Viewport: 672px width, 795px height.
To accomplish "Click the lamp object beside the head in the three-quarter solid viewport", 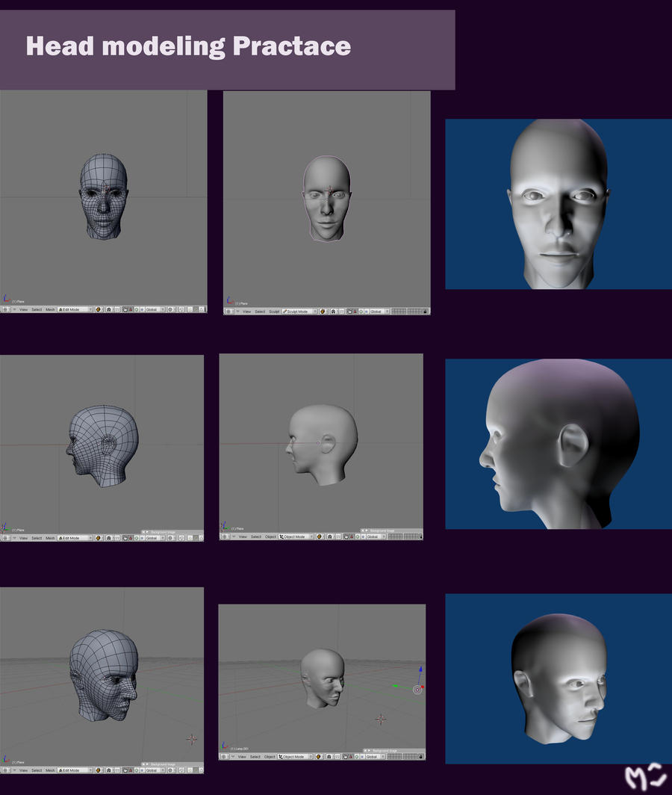I will pos(417,690).
